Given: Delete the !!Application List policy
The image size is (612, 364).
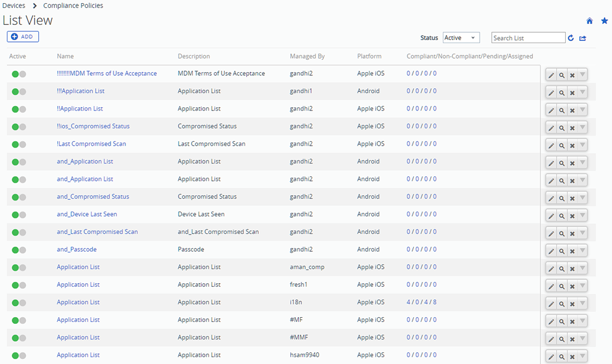Looking at the screenshot, I should tap(572, 110).
